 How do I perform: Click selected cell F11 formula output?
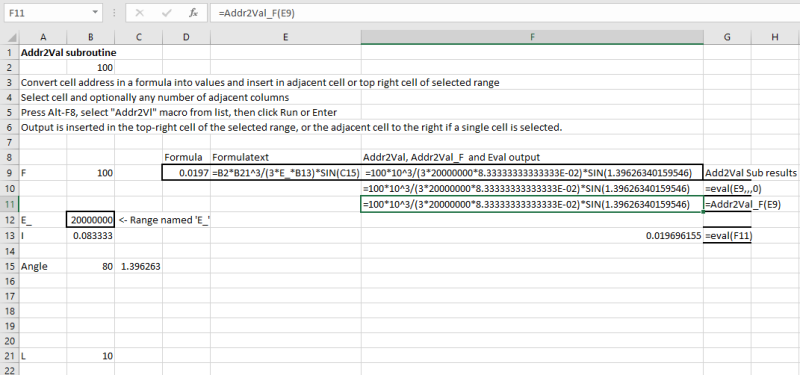pos(532,204)
